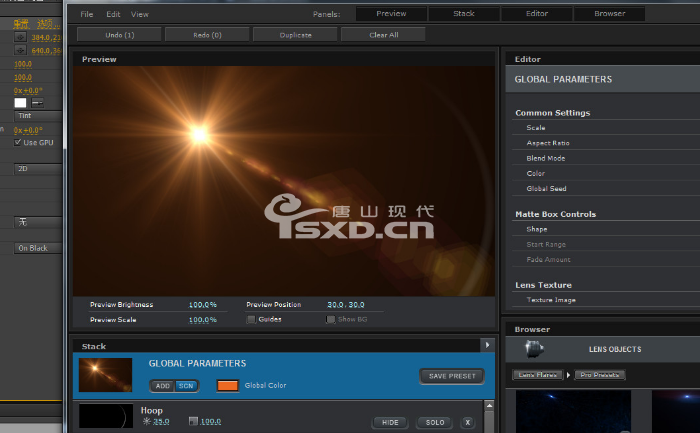Open the Edit menu

(x=113, y=14)
